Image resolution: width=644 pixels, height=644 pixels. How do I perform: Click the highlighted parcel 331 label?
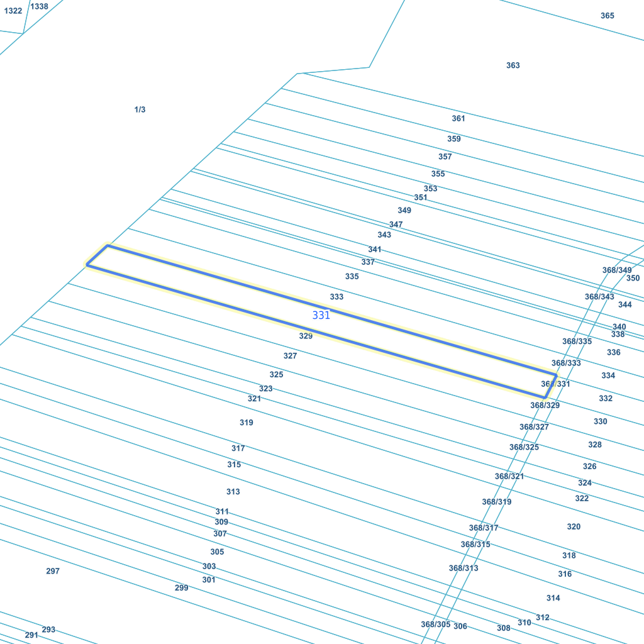click(x=321, y=315)
